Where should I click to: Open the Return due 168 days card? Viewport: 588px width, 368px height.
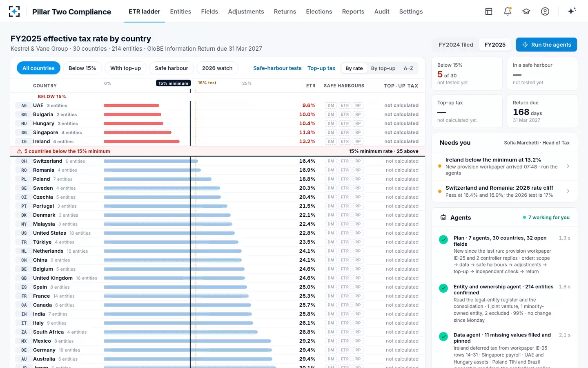[x=542, y=111]
